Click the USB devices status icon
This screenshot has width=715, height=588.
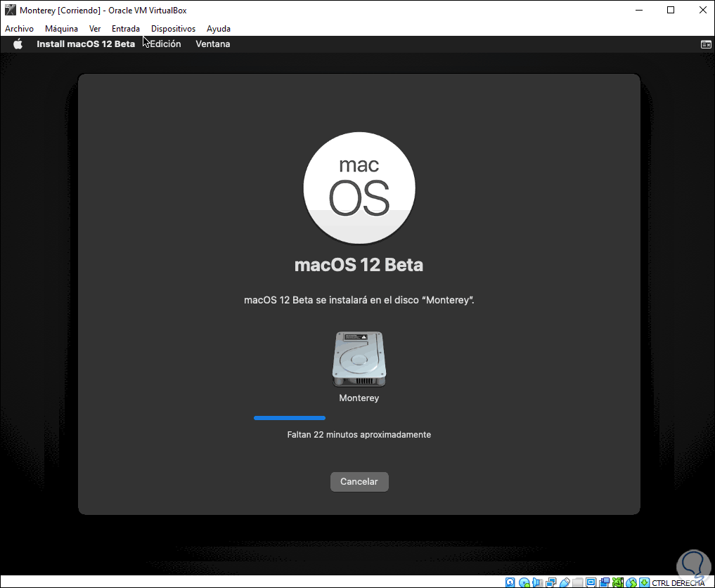click(565, 582)
